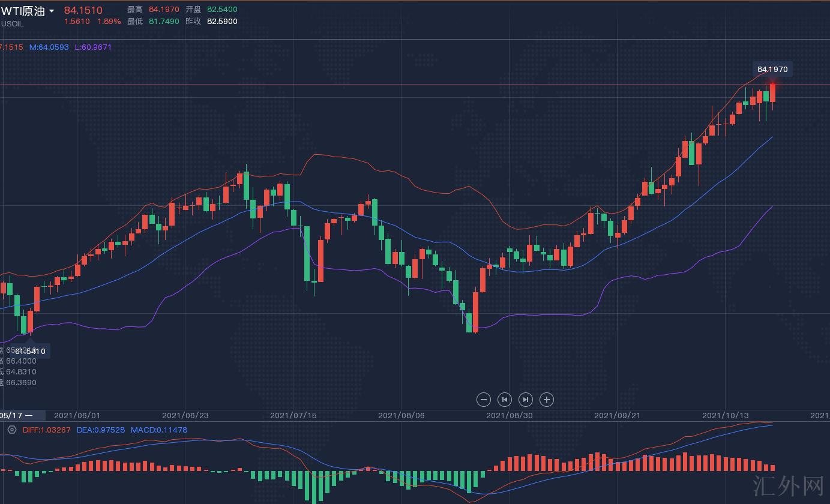Click the USOIL ticker label

12,24
